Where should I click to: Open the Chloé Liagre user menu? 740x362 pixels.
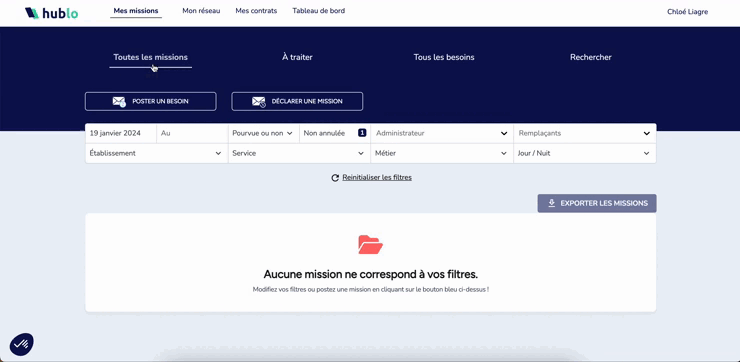[x=688, y=12]
